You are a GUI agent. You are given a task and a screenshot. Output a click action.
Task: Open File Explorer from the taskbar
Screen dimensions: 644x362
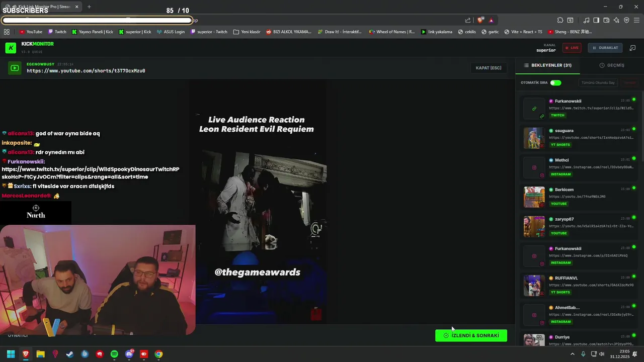coord(40,354)
